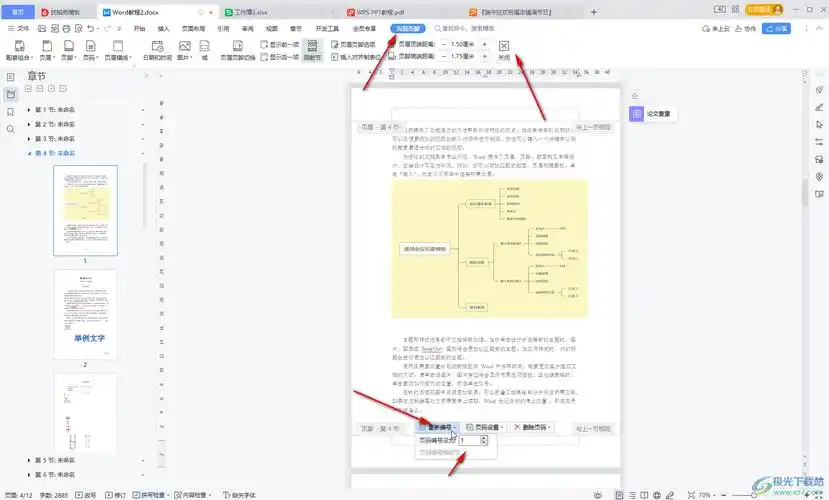Screen dimensions: 829x500
Task: Expand the 第 1 节 section tree item
Action: pos(29,110)
